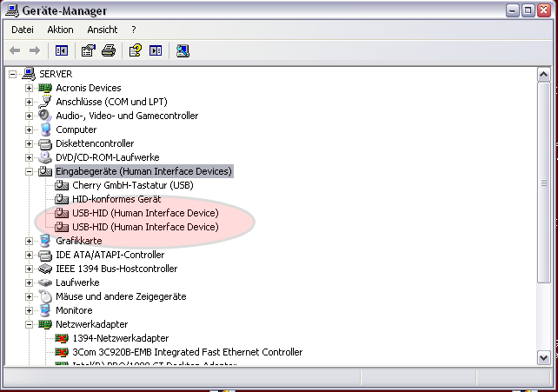
Task: Expand Mäuse und andere Zeigegeräte node
Action: click(30, 296)
